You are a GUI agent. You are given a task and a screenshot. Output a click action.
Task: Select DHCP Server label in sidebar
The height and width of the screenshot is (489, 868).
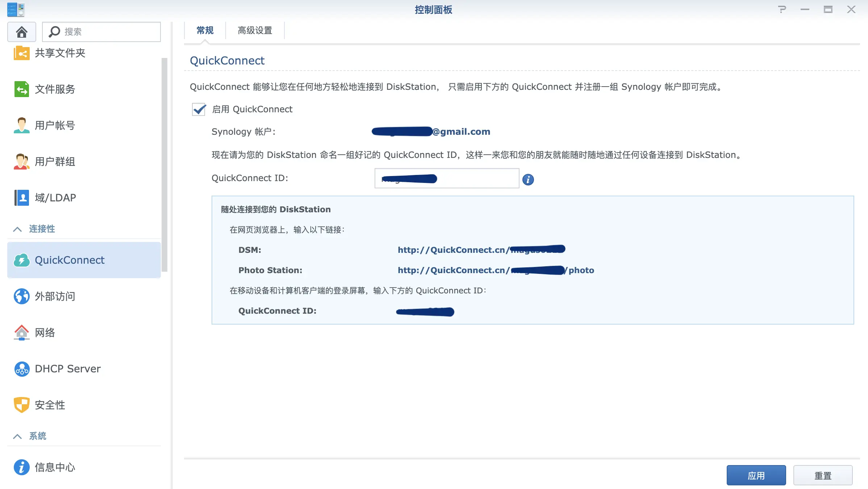[x=68, y=369]
